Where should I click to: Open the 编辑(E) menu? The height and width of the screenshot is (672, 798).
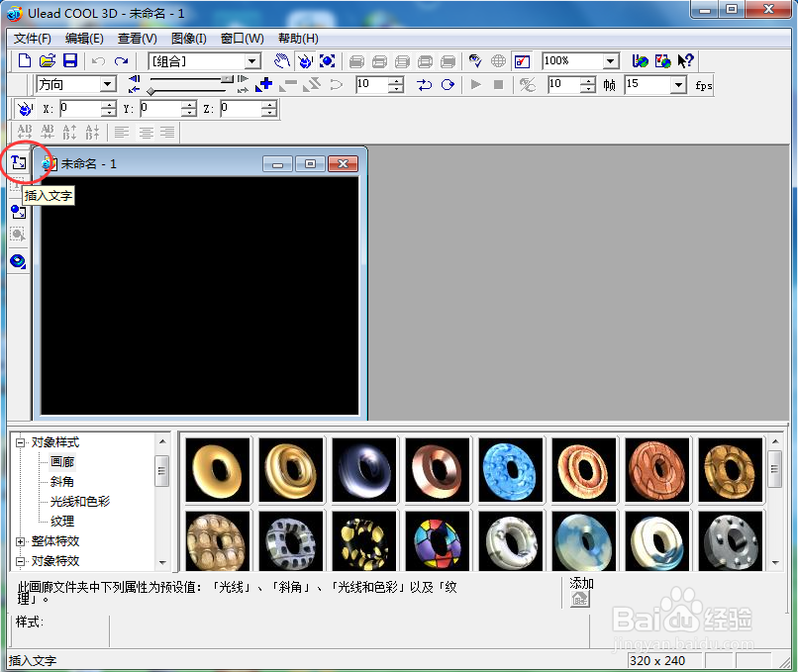coord(84,39)
